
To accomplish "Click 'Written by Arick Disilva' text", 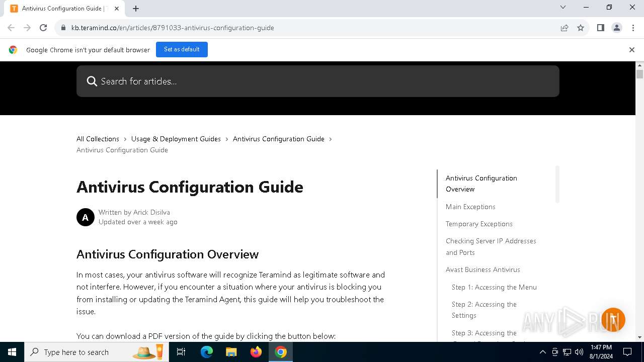I will (x=134, y=212).
